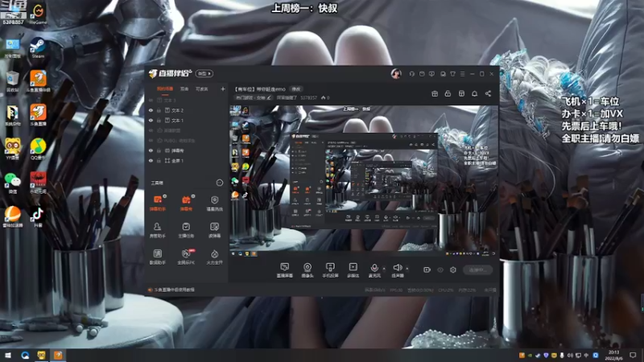Toggle visibility of the PUBG source
The image size is (644, 362).
151,140
